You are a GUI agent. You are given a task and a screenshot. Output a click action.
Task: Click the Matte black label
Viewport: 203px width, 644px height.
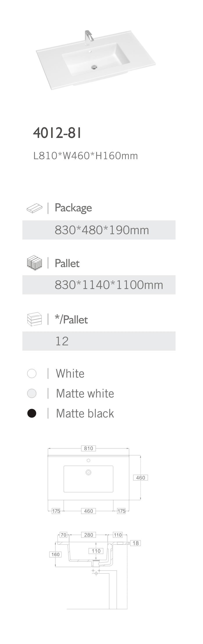(x=85, y=413)
